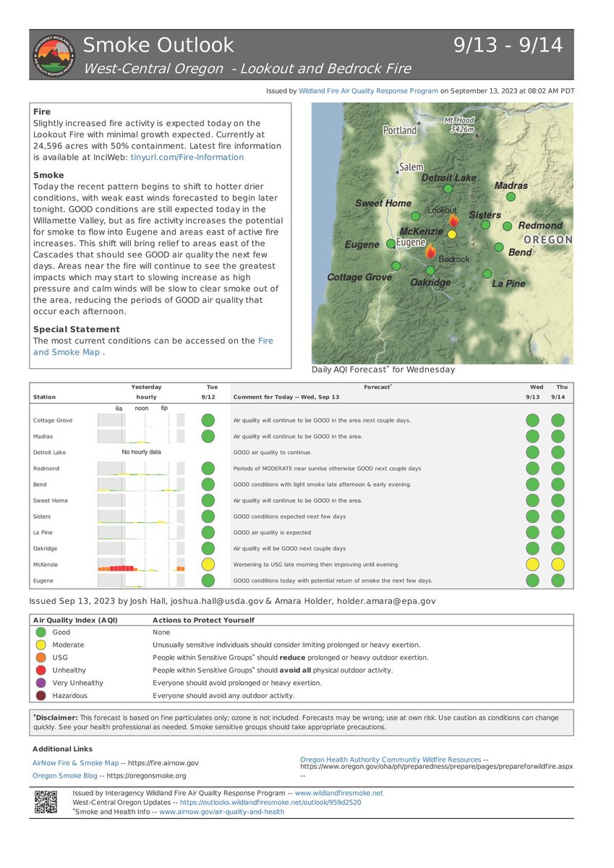
Task: Click the West-Central Oregon map image
Action: pos(442,233)
